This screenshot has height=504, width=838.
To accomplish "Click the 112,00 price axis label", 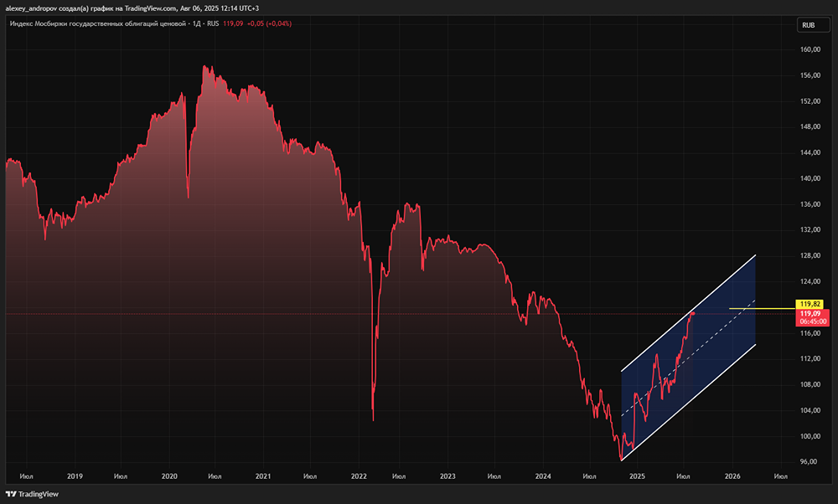I will click(x=810, y=359).
